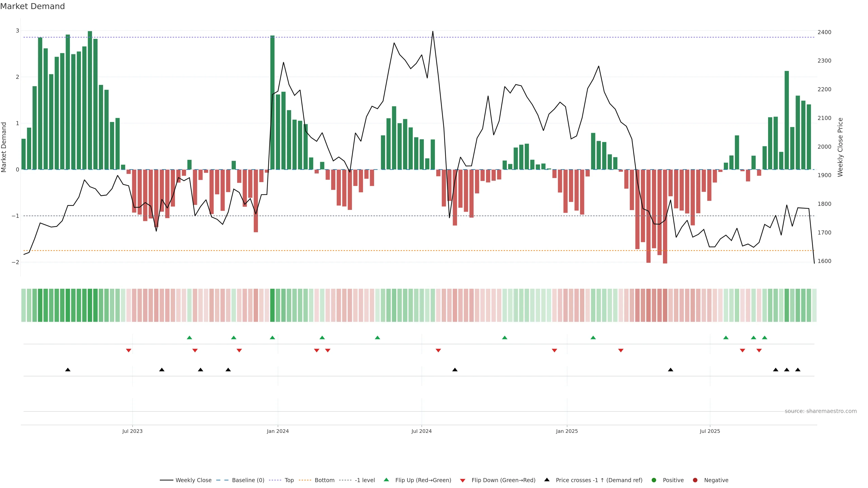Click the green Positive legend circle
Screen dimensions: 868x488
(x=654, y=480)
